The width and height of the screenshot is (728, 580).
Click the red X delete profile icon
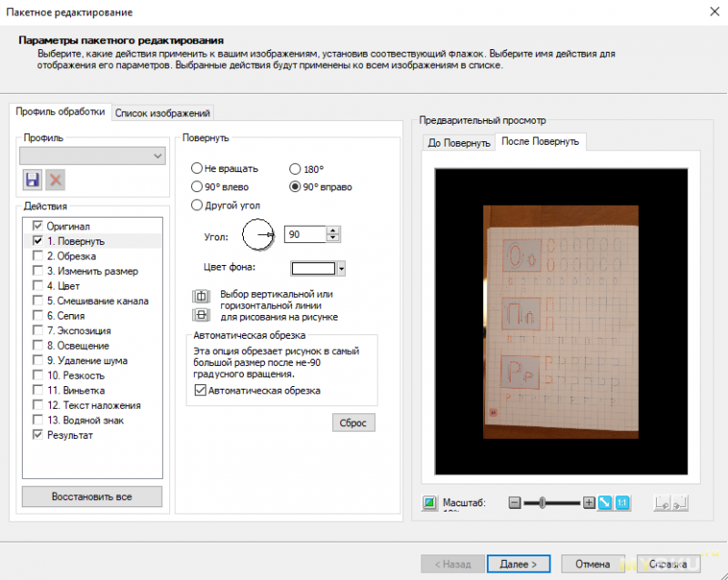click(56, 180)
